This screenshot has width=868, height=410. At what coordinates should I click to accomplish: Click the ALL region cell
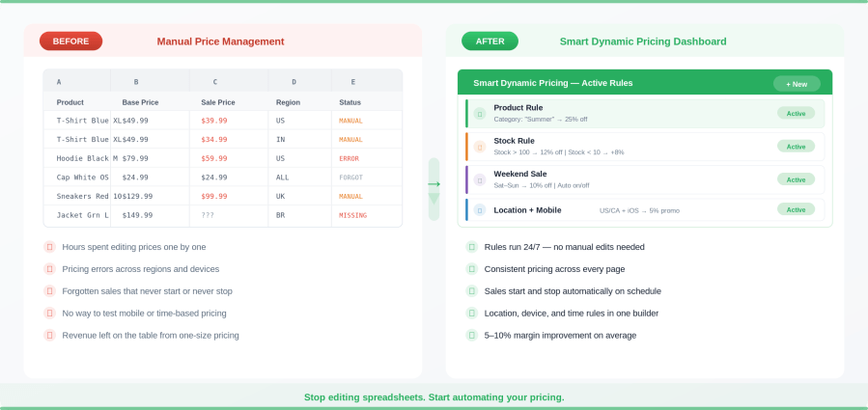click(282, 178)
